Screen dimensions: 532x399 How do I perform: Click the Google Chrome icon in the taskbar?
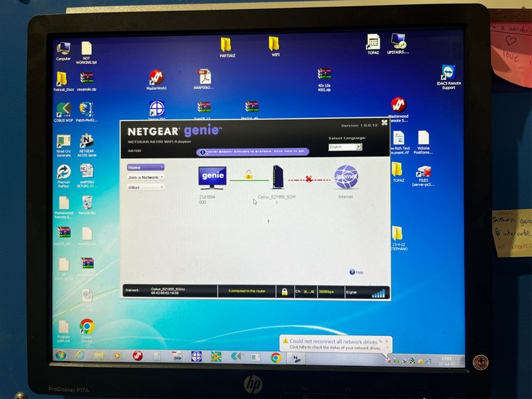(276, 357)
